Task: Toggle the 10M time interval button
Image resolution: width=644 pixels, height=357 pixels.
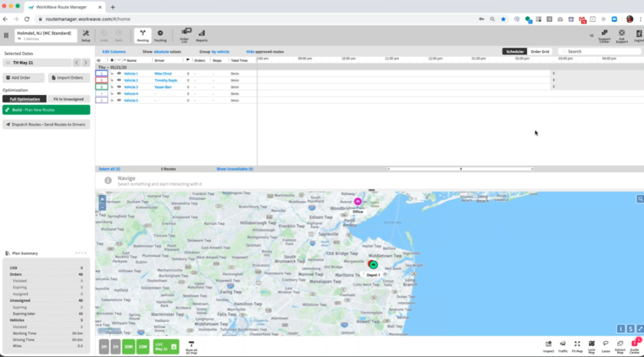Action: (x=143, y=347)
